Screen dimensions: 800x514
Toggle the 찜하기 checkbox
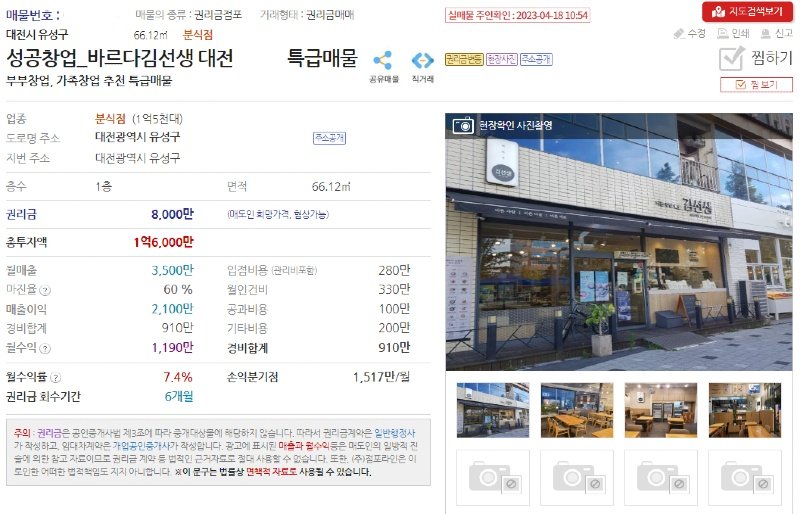[x=732, y=58]
